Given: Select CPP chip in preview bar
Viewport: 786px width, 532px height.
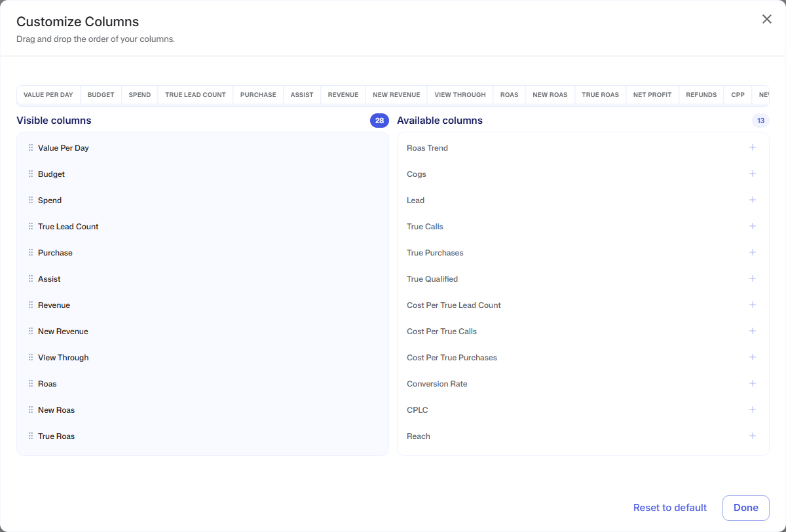Looking at the screenshot, I should point(738,95).
